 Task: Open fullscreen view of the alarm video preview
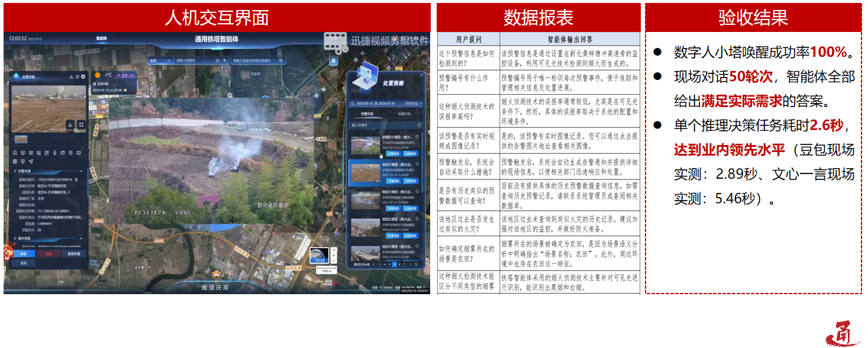(82, 124)
